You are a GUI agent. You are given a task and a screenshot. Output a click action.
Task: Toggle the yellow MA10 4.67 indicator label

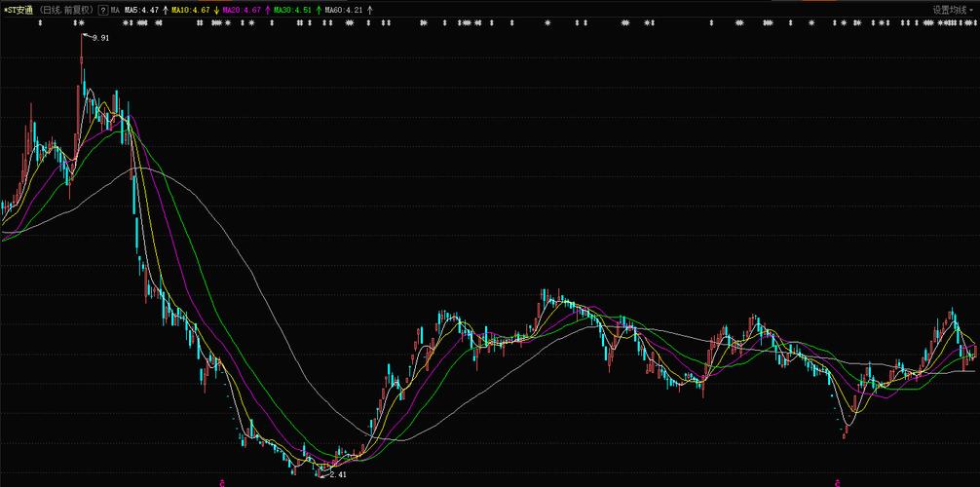pyautogui.click(x=190, y=10)
